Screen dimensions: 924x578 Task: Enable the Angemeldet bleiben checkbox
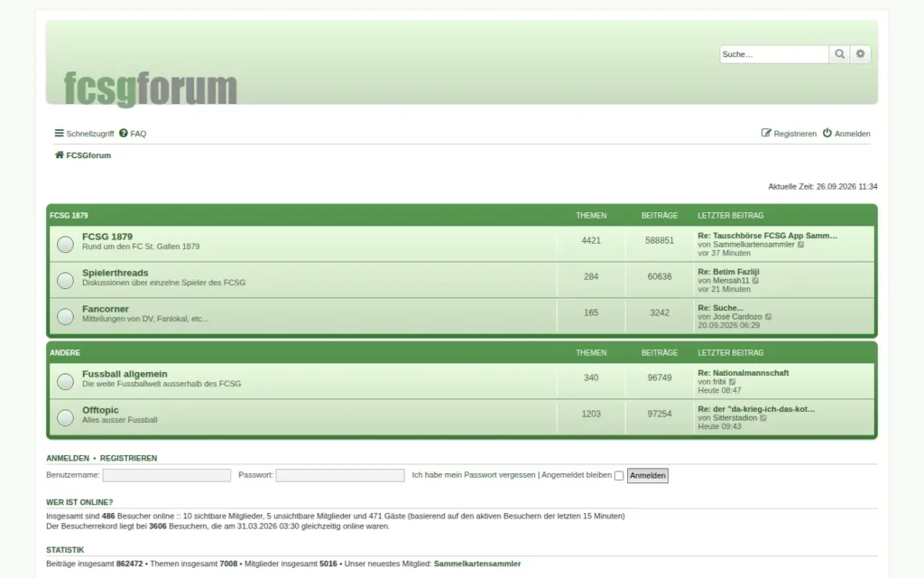point(619,476)
